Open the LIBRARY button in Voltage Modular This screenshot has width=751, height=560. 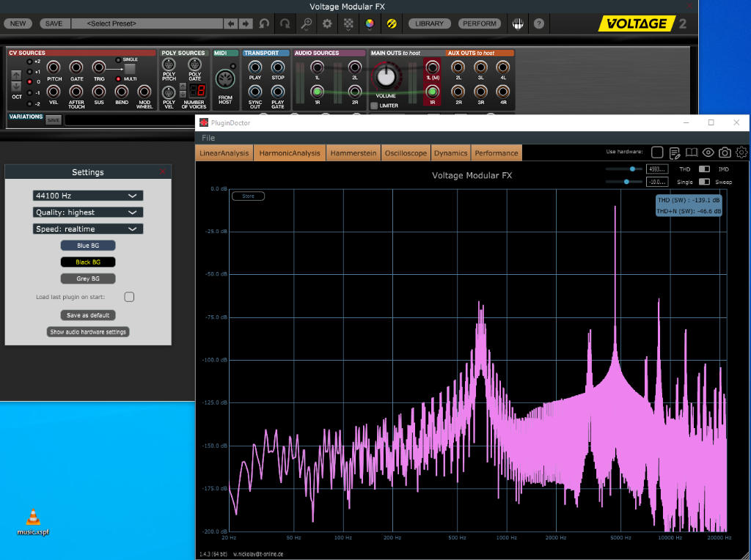(429, 23)
